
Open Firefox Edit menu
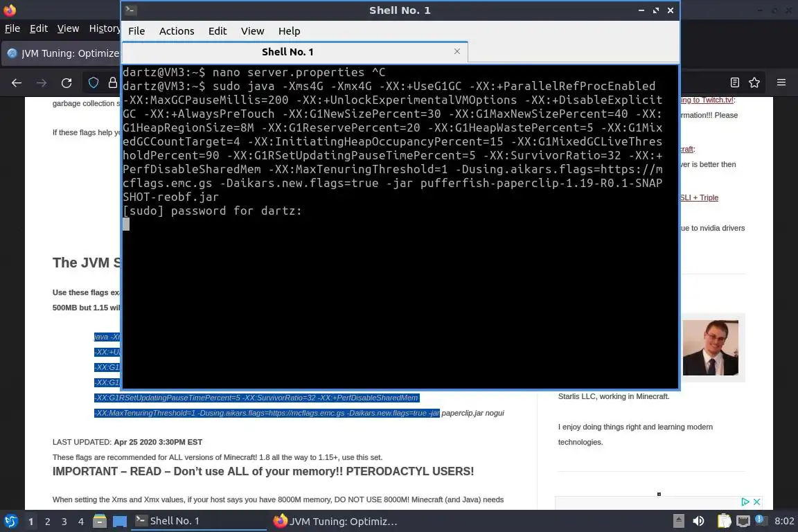[39, 28]
